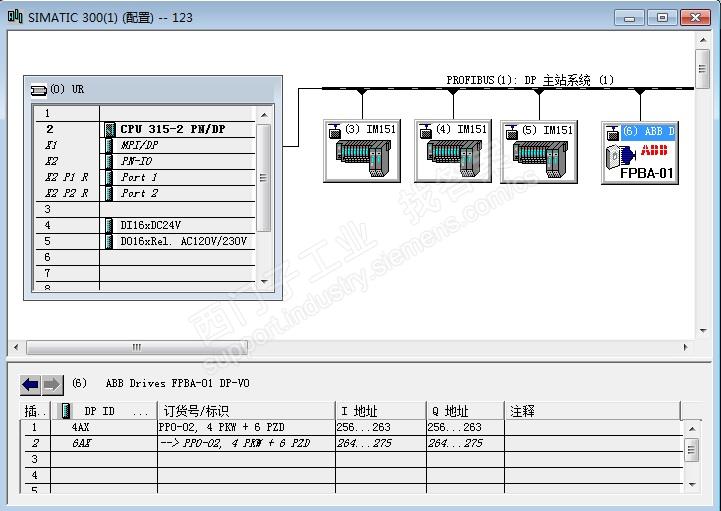The image size is (721, 511).
Task: Click the rack list scroll down arrow
Action: (264, 281)
